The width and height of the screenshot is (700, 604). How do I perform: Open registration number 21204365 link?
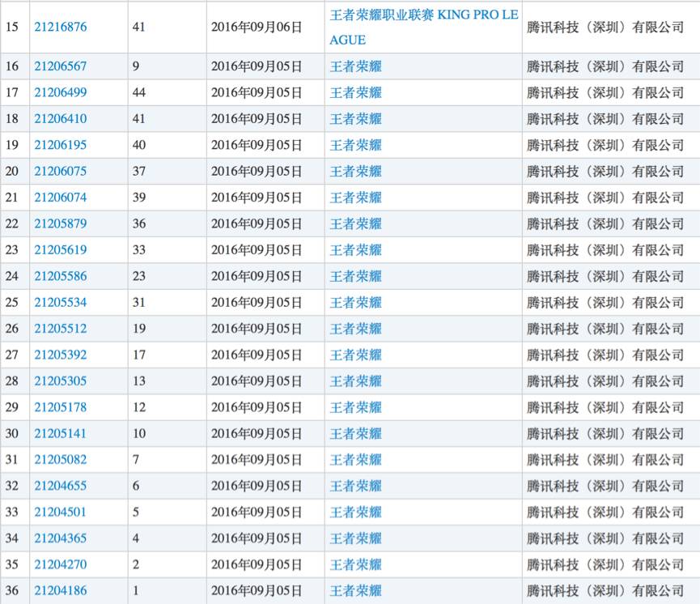coord(60,538)
